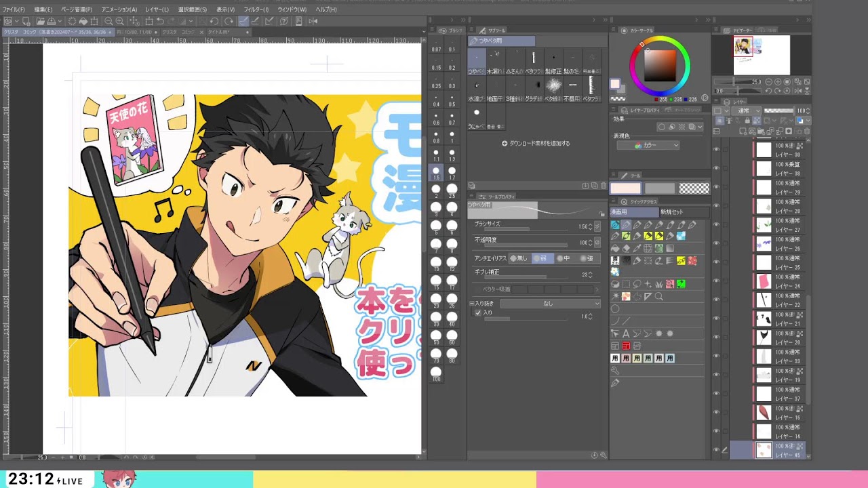Hide layer レイヤー 24
The width and height of the screenshot is (868, 488).
coord(716,281)
